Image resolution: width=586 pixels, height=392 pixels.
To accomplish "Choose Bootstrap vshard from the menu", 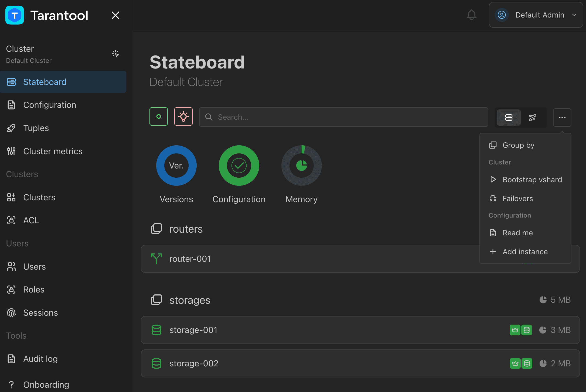I will pos(525,180).
